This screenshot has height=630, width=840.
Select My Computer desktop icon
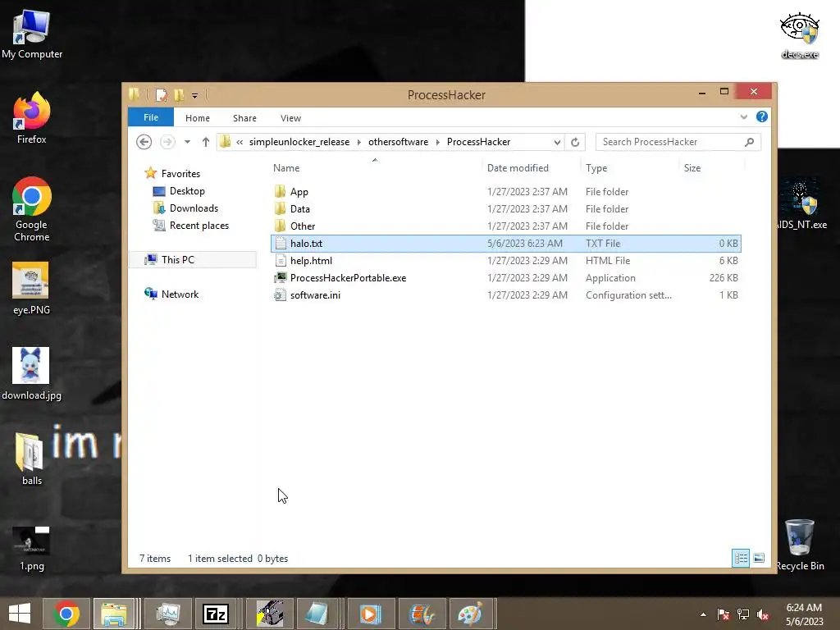[32, 34]
